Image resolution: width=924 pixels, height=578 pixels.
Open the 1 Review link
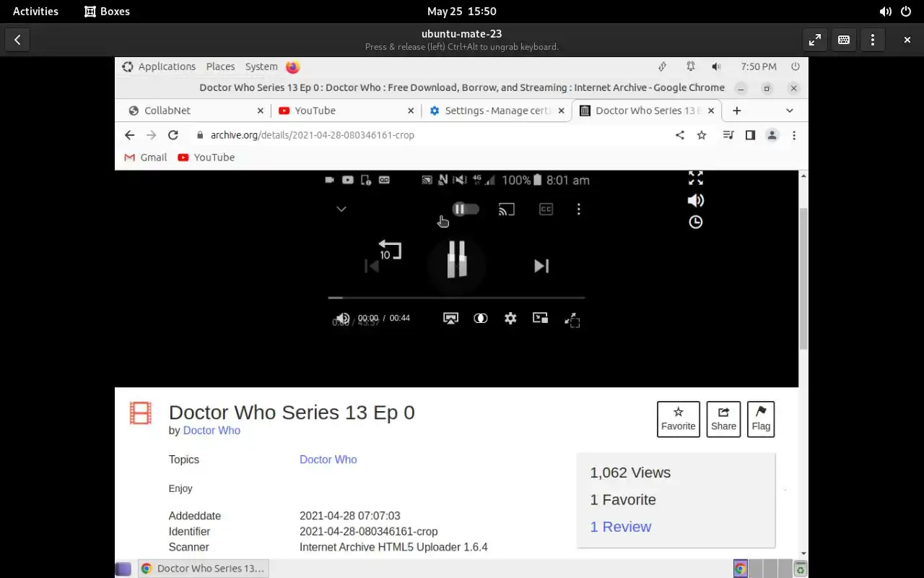click(621, 527)
